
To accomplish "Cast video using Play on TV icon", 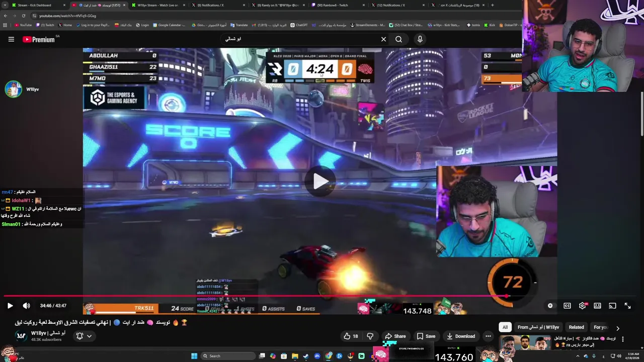I will (612, 306).
